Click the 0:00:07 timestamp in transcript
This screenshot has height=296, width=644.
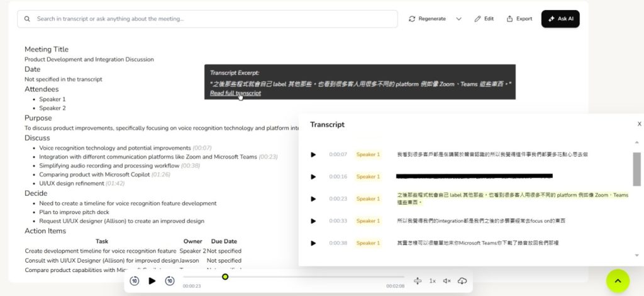(338, 154)
